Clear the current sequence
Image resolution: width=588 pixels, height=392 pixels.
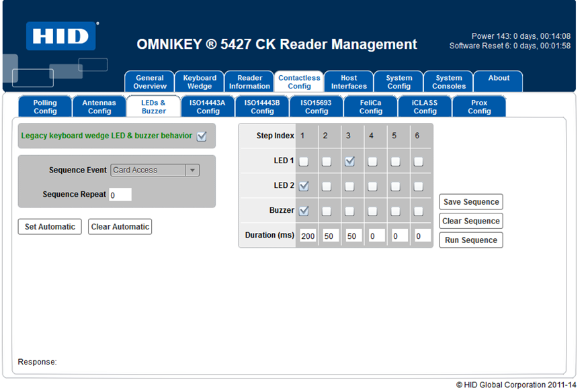471,221
